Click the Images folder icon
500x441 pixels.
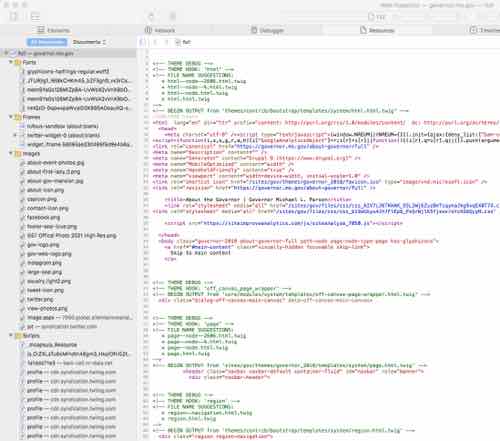point(18,154)
